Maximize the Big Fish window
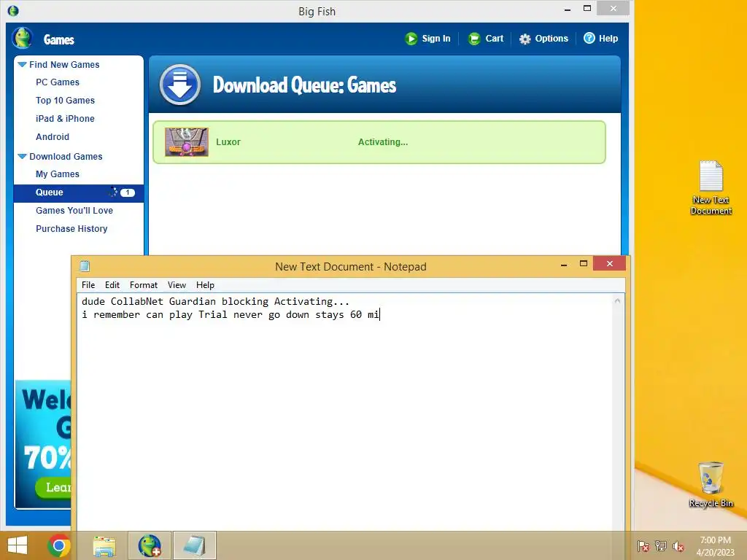747x560 pixels. point(587,8)
